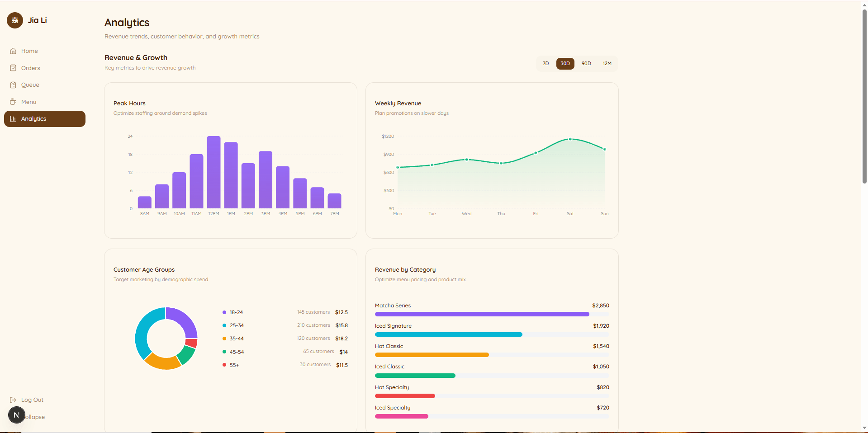Click the 7PM bar in Peak Hours
The image size is (868, 433).
point(335,201)
